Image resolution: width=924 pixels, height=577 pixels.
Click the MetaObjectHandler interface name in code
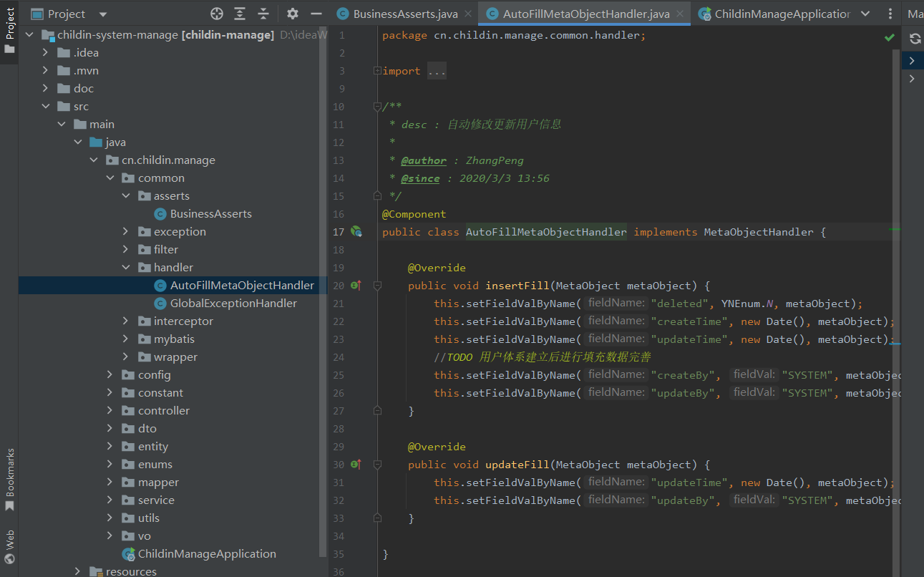click(x=759, y=232)
